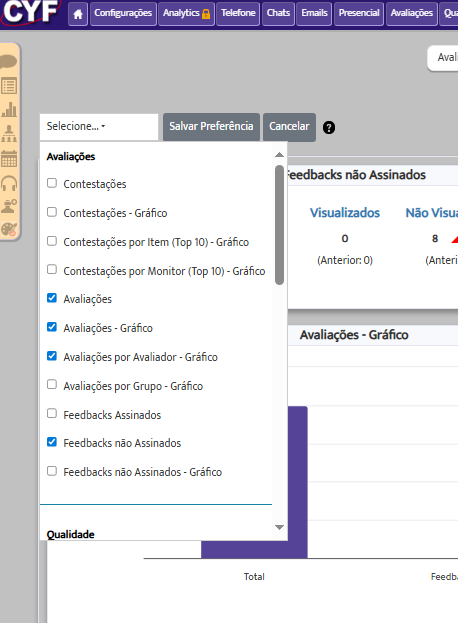This screenshot has width=458, height=623.
Task: Uncheck Feedbacks não Assinados option
Action: point(52,442)
